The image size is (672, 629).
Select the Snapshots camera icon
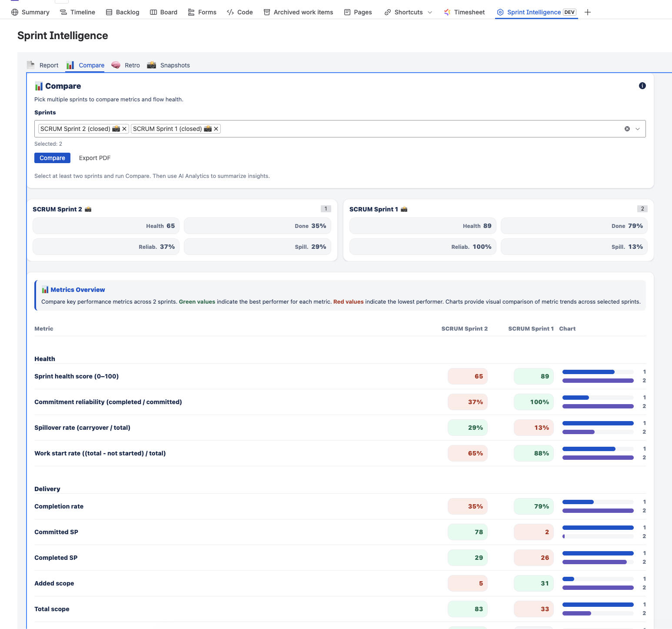[x=151, y=65]
